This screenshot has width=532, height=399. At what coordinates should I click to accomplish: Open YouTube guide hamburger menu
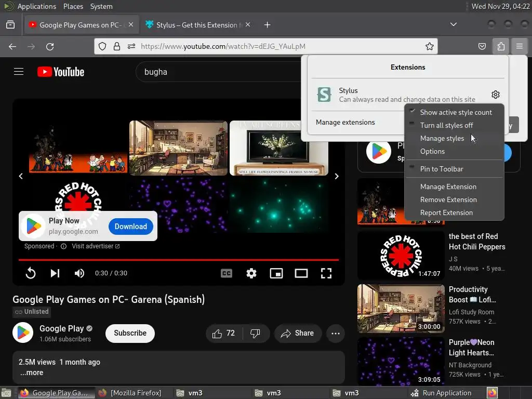19,72
